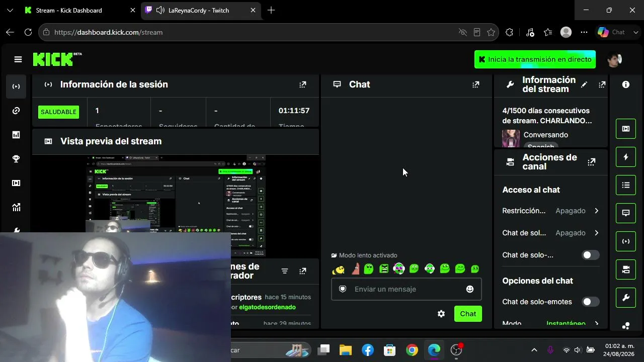Viewport: 644px width, 362px height.
Task: Open the bar chart icon in left sidebar
Action: 16,135
